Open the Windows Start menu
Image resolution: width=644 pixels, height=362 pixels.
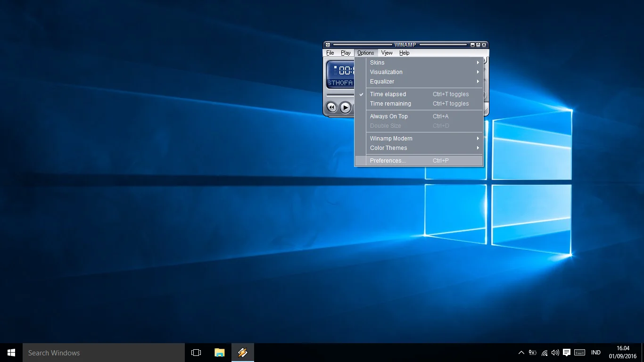(11, 353)
